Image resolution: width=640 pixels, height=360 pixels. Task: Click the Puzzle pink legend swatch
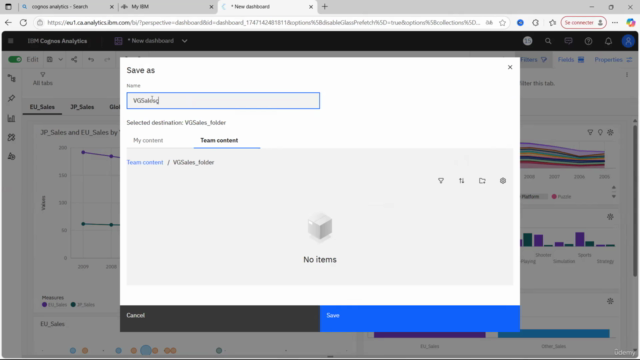(x=554, y=197)
